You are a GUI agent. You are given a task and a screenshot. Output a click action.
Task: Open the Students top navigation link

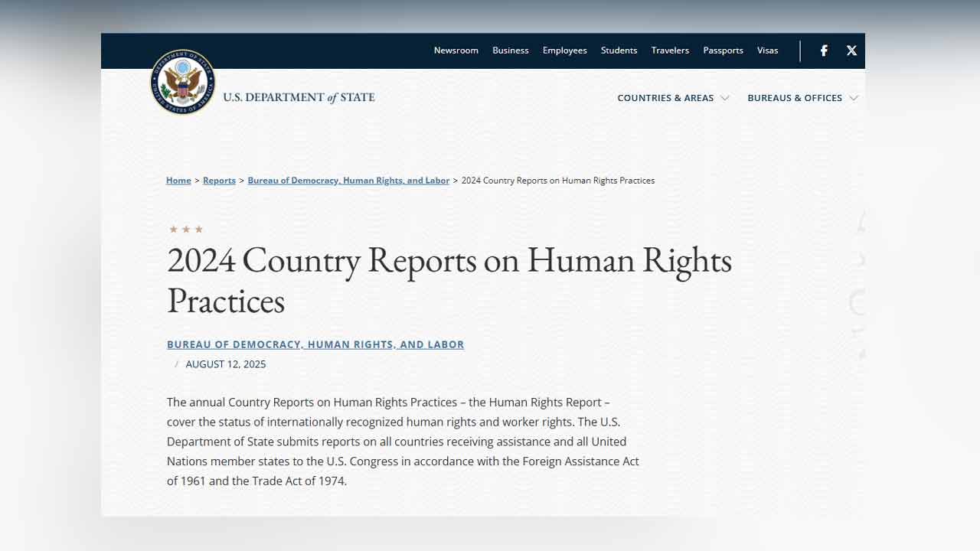tap(619, 51)
